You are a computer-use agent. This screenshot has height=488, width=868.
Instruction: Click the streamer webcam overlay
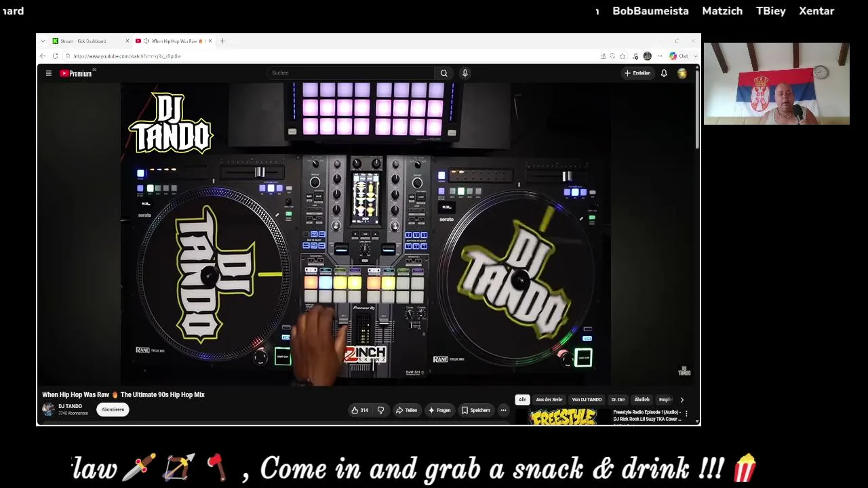[x=776, y=83]
